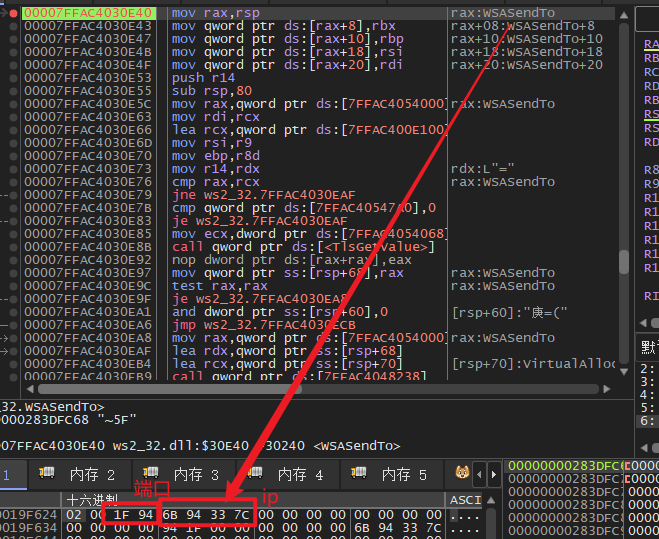The image size is (659, 539).
Task: Select 'jmp ws2_32.7FFAC4030ECB' instruction
Action: coord(264,325)
